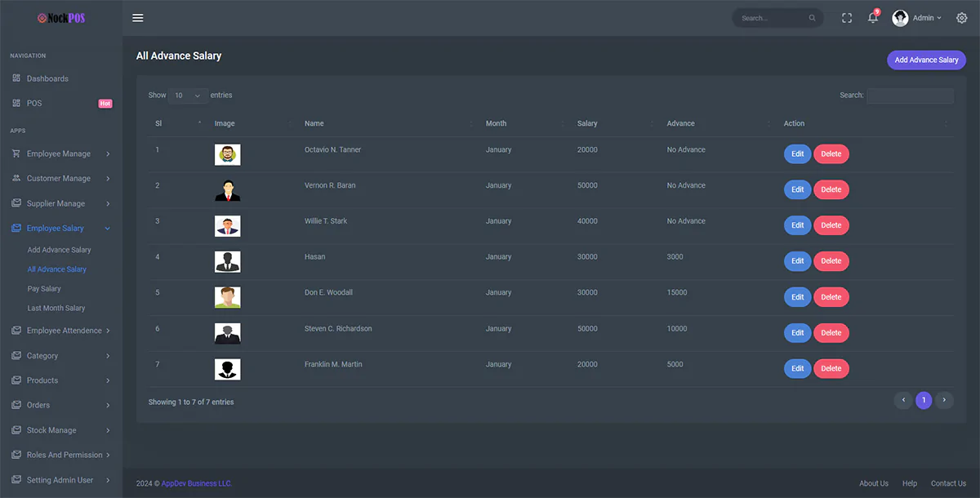The width and height of the screenshot is (980, 498).
Task: Click the table Search input field
Action: pyautogui.click(x=909, y=96)
